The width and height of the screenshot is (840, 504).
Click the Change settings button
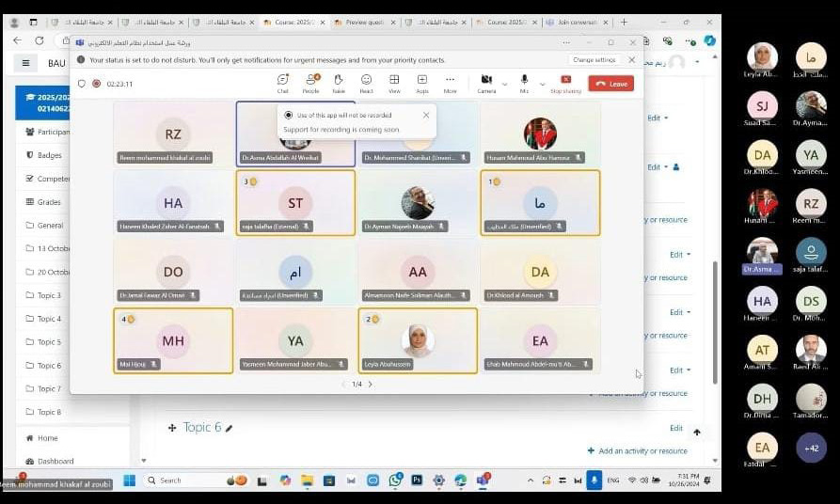(594, 59)
